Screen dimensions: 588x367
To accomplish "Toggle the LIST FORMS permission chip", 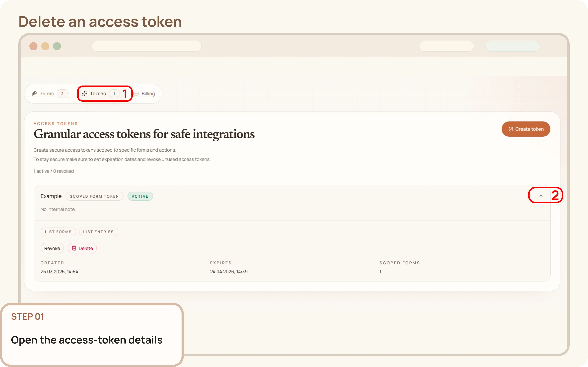I will pyautogui.click(x=58, y=232).
